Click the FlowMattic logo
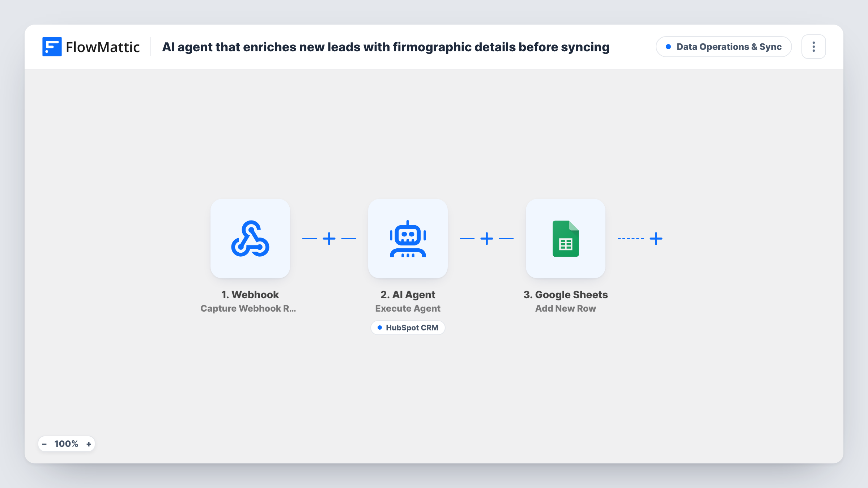This screenshot has width=868, height=488. (x=91, y=47)
